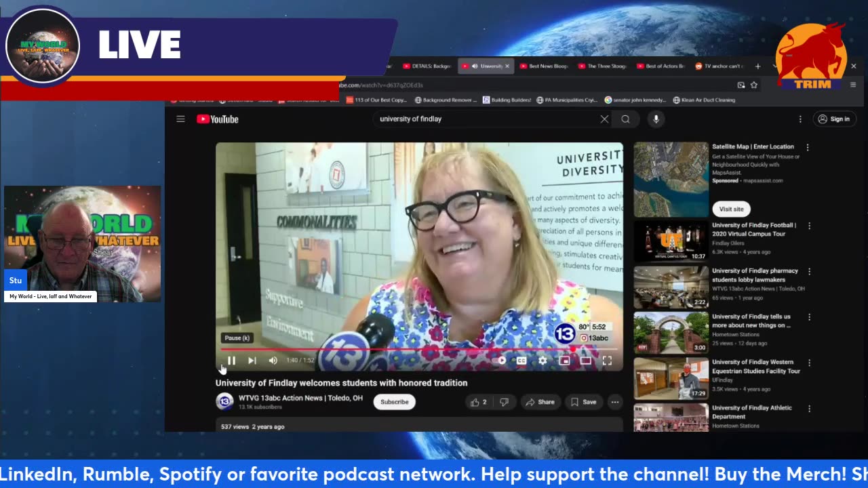Switch to Best of Actors tab
This screenshot has width=868, height=488.
tap(660, 66)
